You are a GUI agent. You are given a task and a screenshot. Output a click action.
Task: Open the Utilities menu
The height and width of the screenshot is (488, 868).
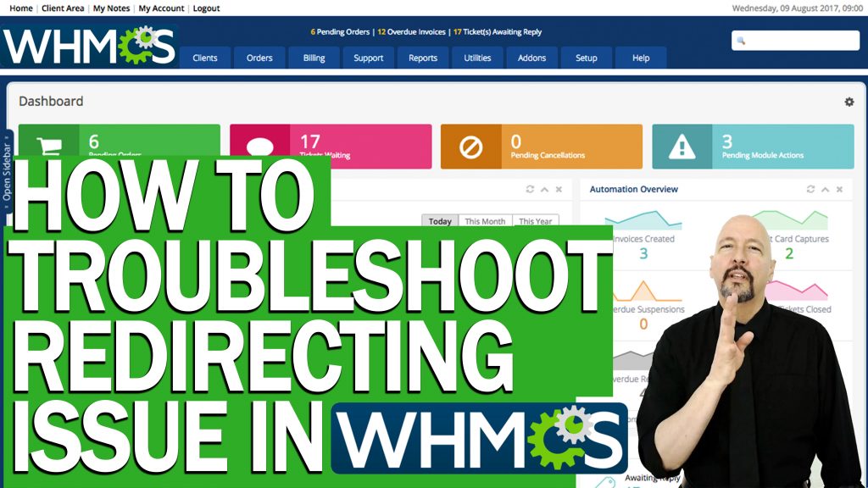[x=477, y=58]
